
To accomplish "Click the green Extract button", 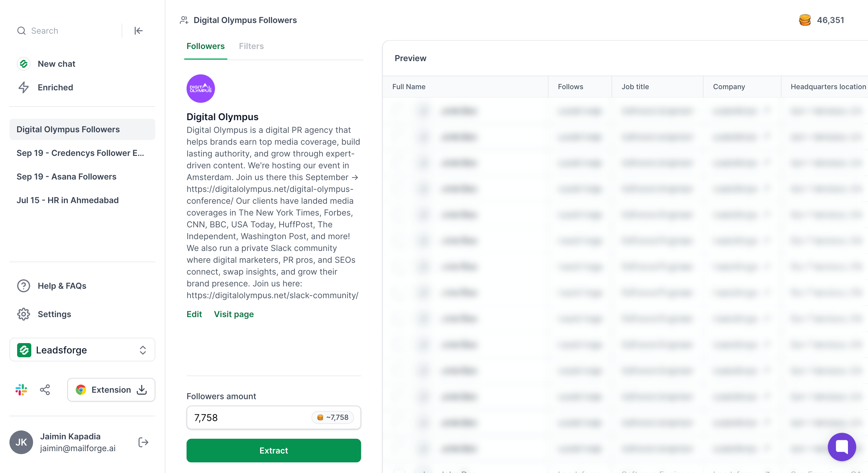I will 274,450.
